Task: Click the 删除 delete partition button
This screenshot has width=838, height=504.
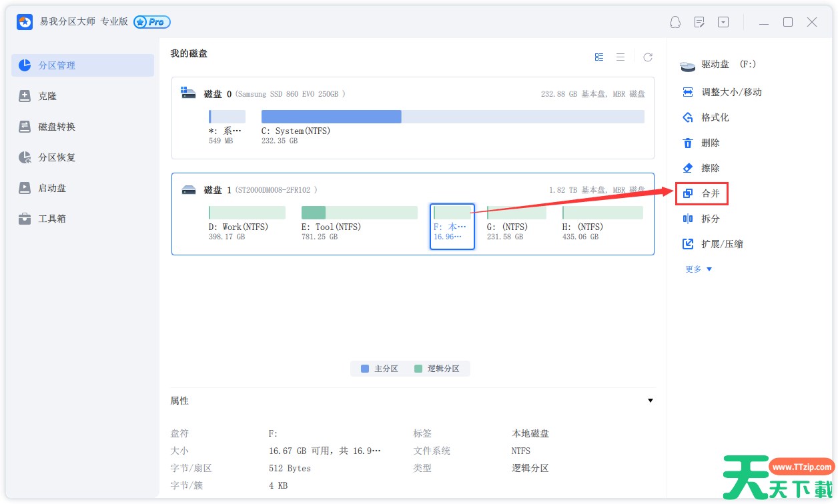Action: click(x=710, y=143)
